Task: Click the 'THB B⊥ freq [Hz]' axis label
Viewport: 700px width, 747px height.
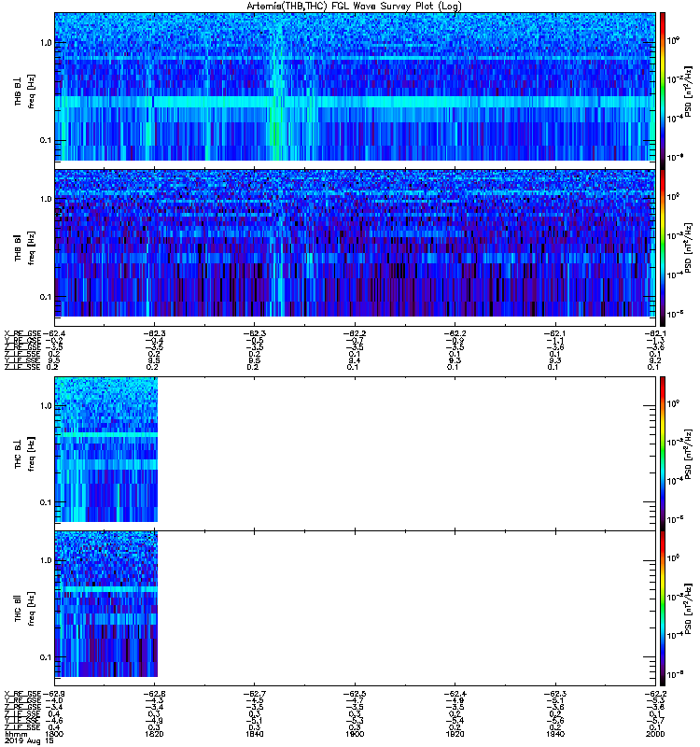Action: (x=24, y=92)
